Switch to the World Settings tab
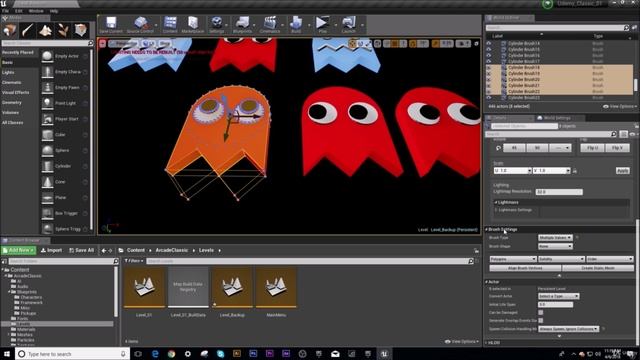This screenshot has height=360, width=640. pyautogui.click(x=557, y=118)
